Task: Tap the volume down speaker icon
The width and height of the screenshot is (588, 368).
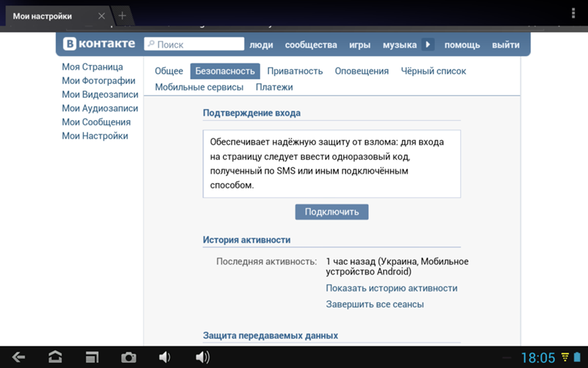Action: pyautogui.click(x=165, y=357)
